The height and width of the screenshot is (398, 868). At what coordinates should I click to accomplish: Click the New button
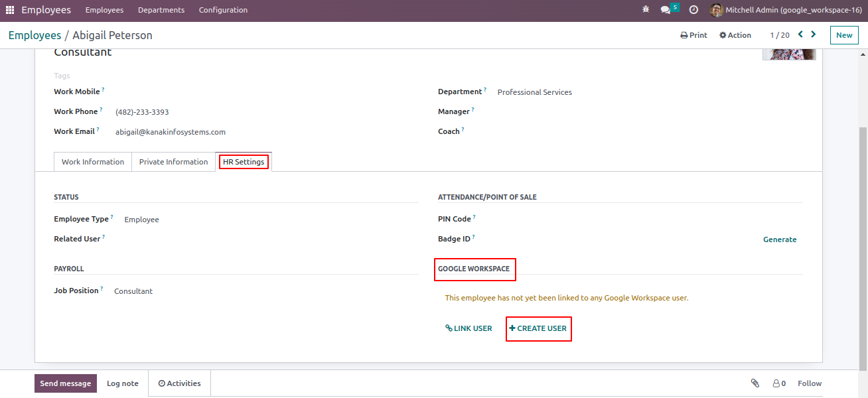(844, 35)
